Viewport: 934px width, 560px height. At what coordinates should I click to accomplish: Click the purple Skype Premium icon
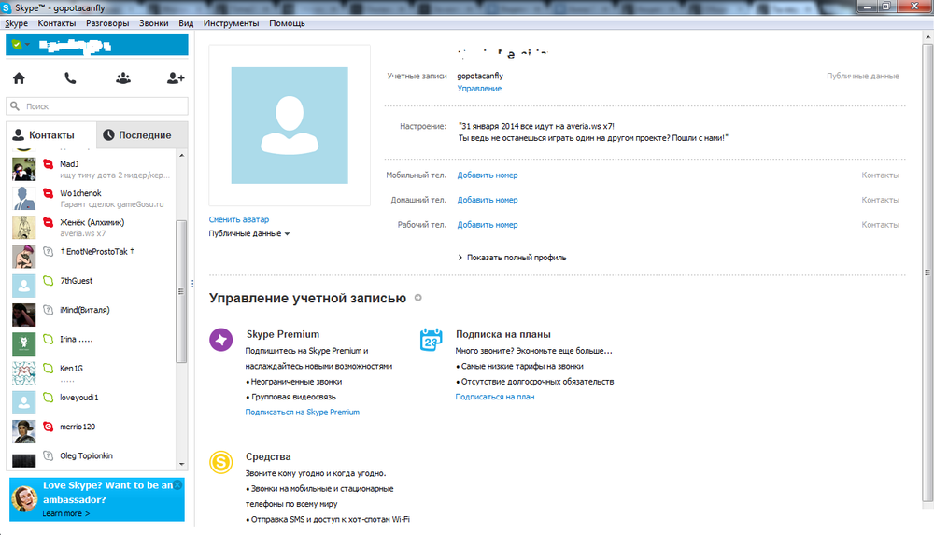click(x=221, y=340)
